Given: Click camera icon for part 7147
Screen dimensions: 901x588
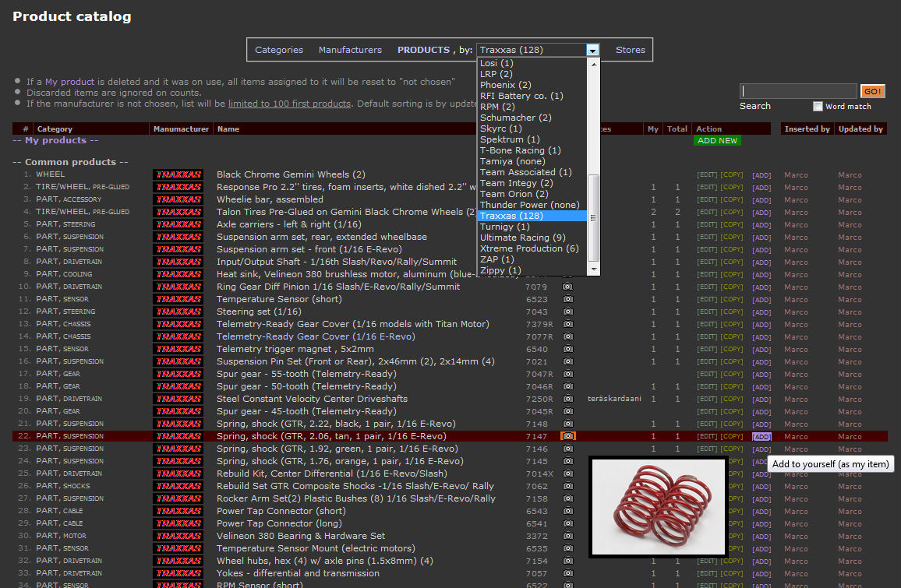Looking at the screenshot, I should 567,436.
